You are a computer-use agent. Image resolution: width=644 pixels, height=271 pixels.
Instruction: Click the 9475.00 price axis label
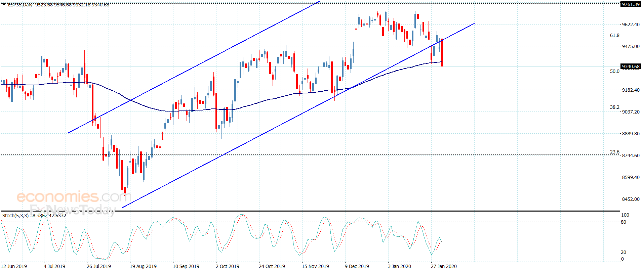(631, 46)
